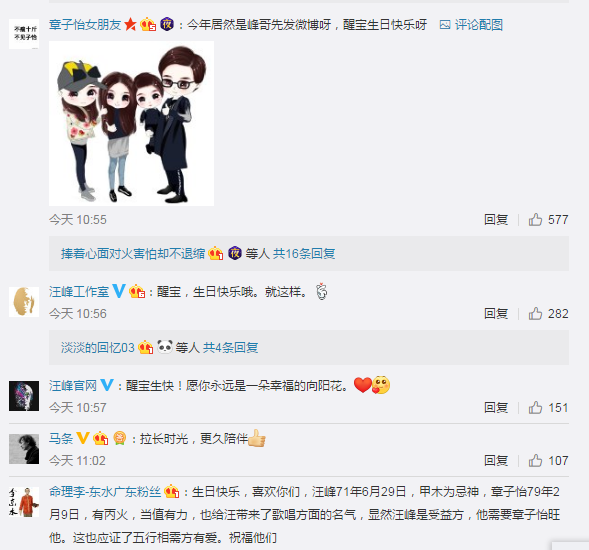Open 淡淡的回忆03 user link

tap(98, 348)
